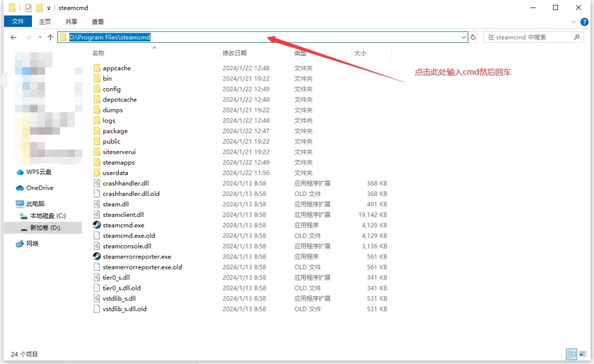Screen dimensions: 594x364
Task: Click the steamcmd.exe Steam icon
Action: (x=97, y=225)
